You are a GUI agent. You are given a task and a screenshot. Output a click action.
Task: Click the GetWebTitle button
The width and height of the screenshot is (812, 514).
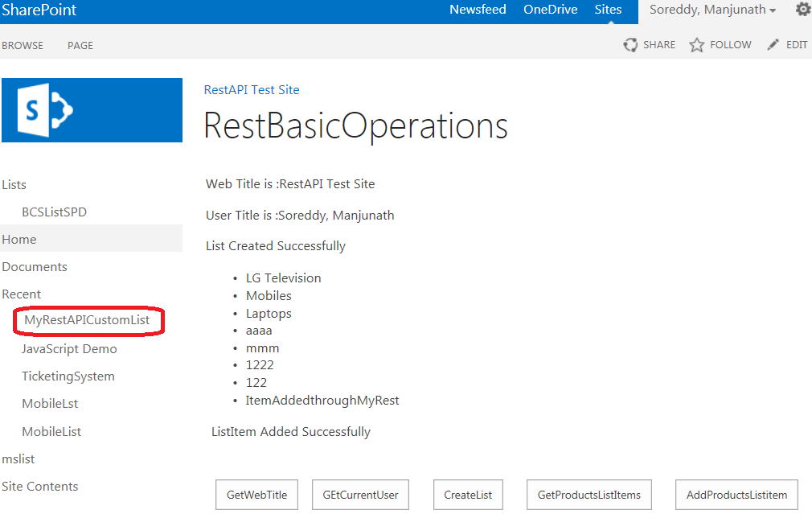[x=256, y=494]
